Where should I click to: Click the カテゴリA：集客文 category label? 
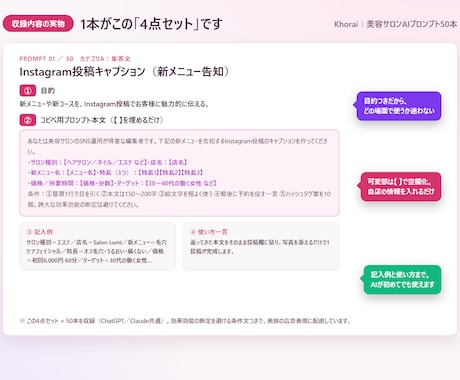pos(105,59)
